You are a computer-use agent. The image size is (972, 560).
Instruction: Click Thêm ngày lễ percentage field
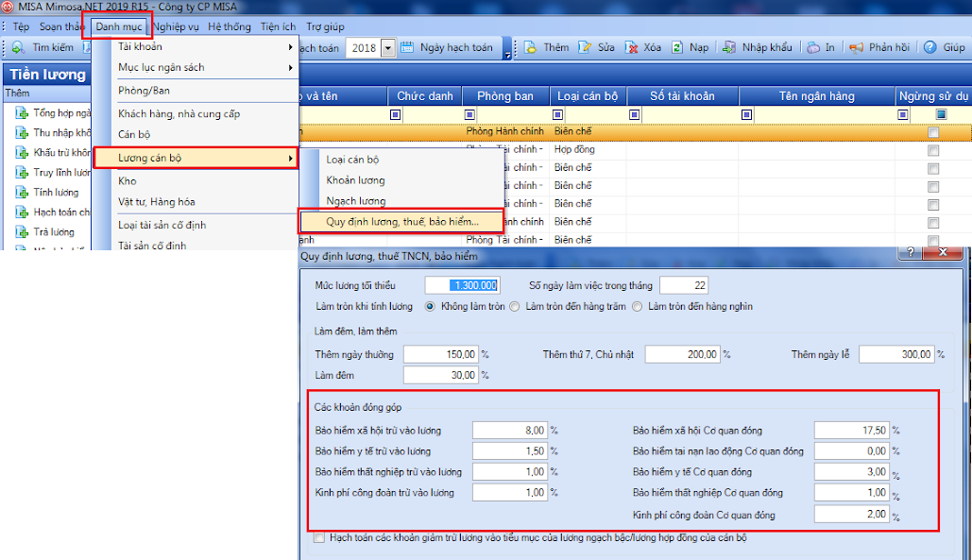(896, 354)
